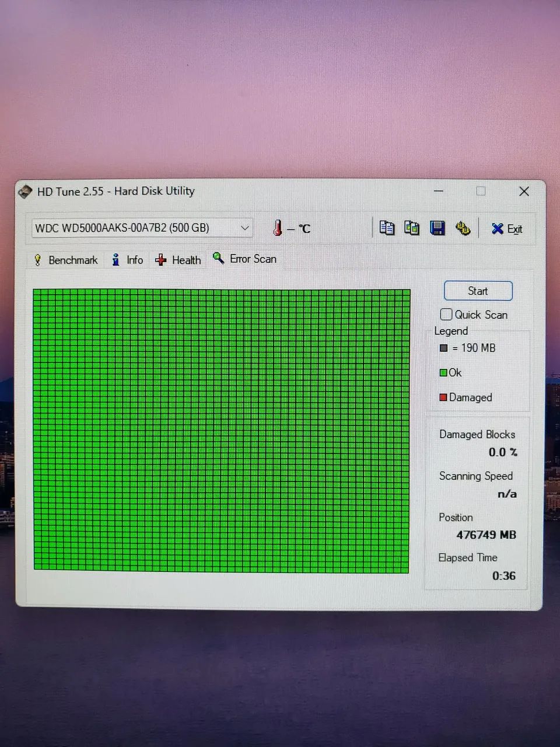Click the green block scan map

point(222,430)
